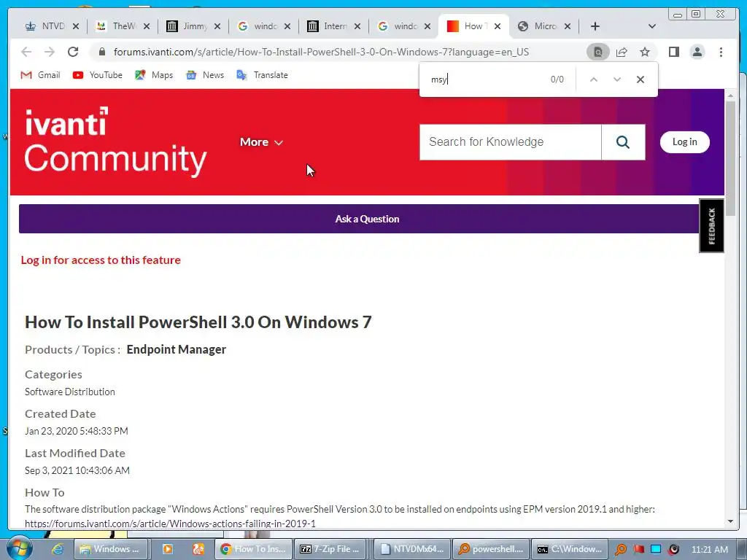Click the address bar URL

tap(321, 52)
